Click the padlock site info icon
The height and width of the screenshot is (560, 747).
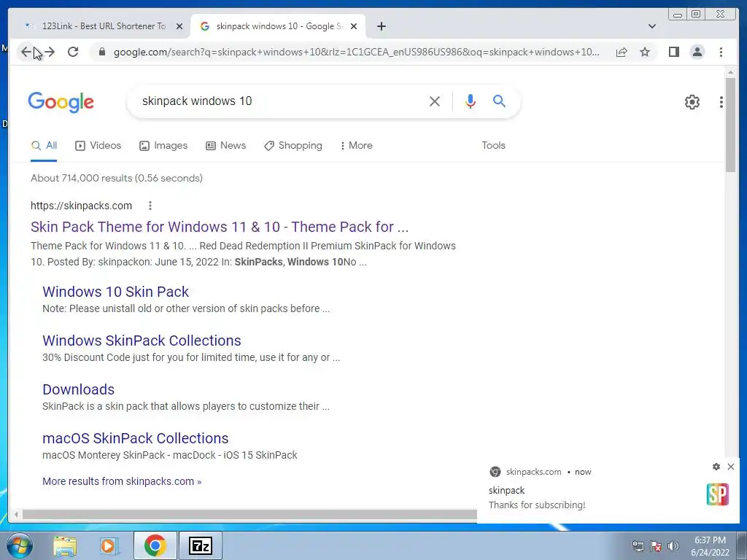click(102, 52)
